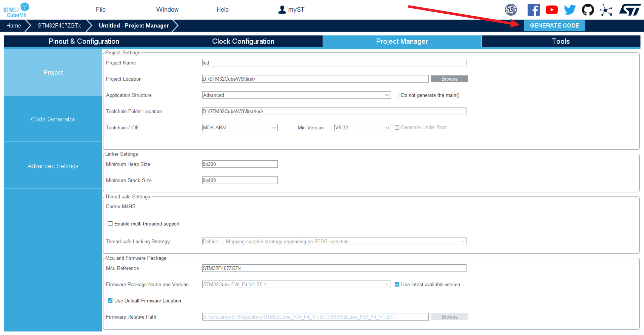This screenshot has height=335, width=644.
Task: Click the Project Name input field
Action: 334,63
